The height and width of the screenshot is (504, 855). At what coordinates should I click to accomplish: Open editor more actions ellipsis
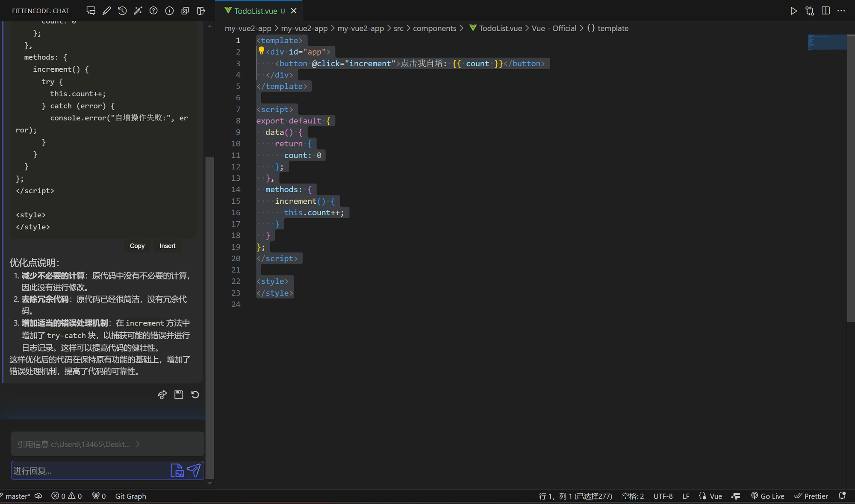pos(841,11)
